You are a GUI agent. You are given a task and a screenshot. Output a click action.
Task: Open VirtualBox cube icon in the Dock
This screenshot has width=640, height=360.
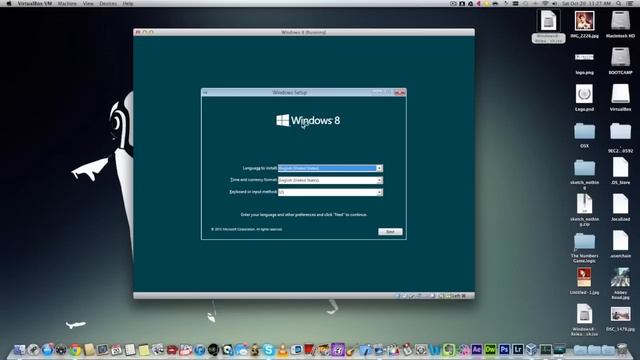click(x=531, y=349)
